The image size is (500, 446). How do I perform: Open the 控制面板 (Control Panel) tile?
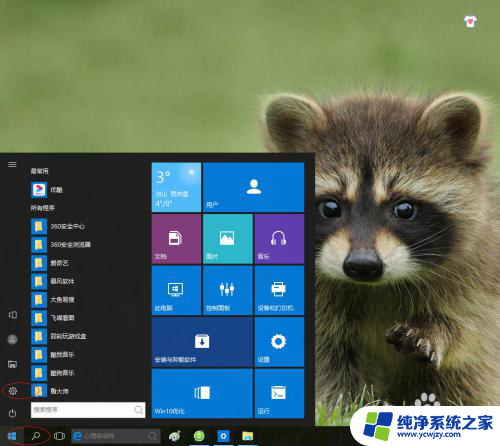pyautogui.click(x=228, y=290)
